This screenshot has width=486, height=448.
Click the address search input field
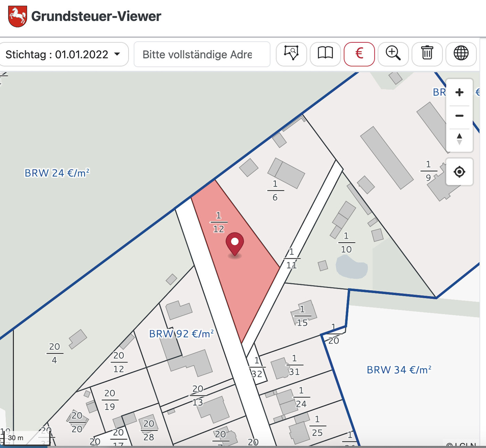tap(201, 55)
